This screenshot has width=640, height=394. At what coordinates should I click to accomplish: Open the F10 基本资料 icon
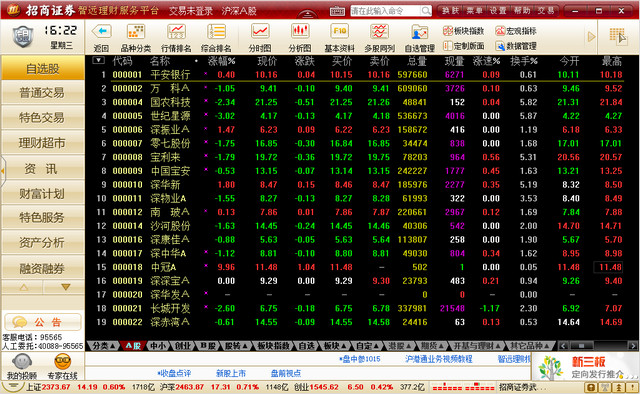[x=340, y=31]
